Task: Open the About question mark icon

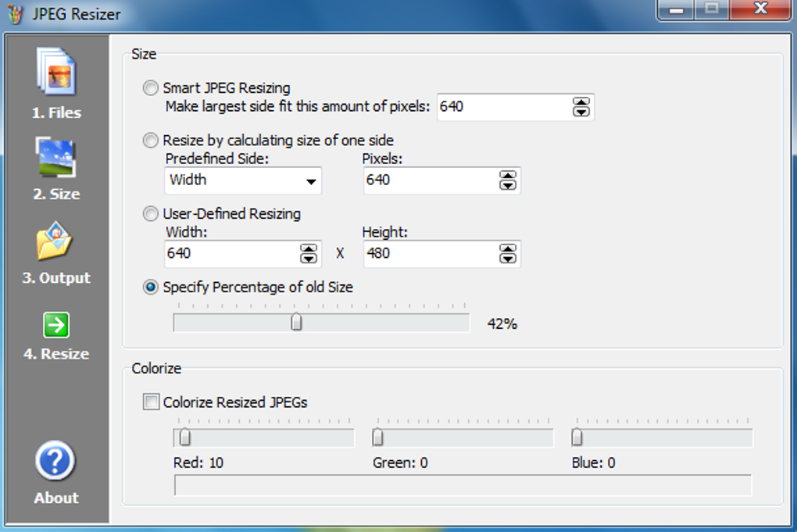Action: [55, 462]
